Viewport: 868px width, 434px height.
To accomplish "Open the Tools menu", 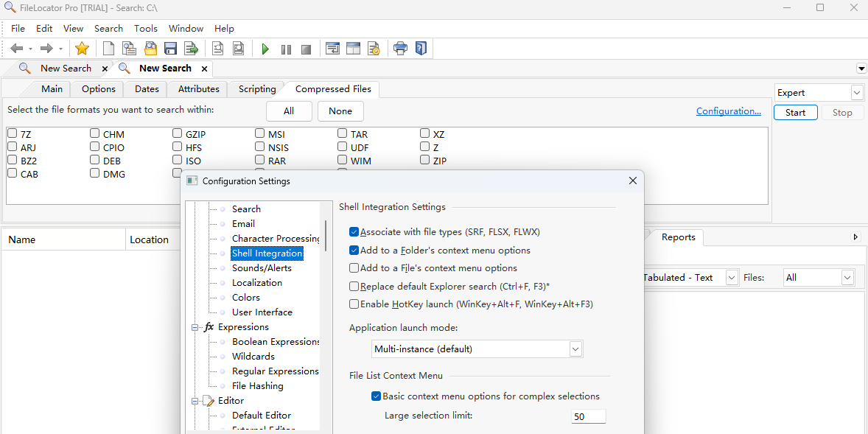I will click(x=145, y=28).
